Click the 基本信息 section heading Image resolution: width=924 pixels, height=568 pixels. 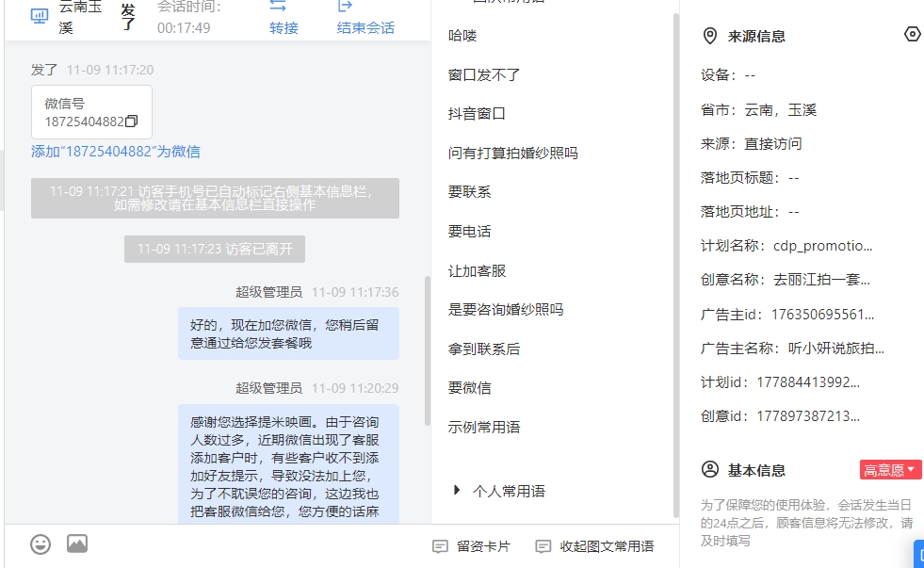756,470
